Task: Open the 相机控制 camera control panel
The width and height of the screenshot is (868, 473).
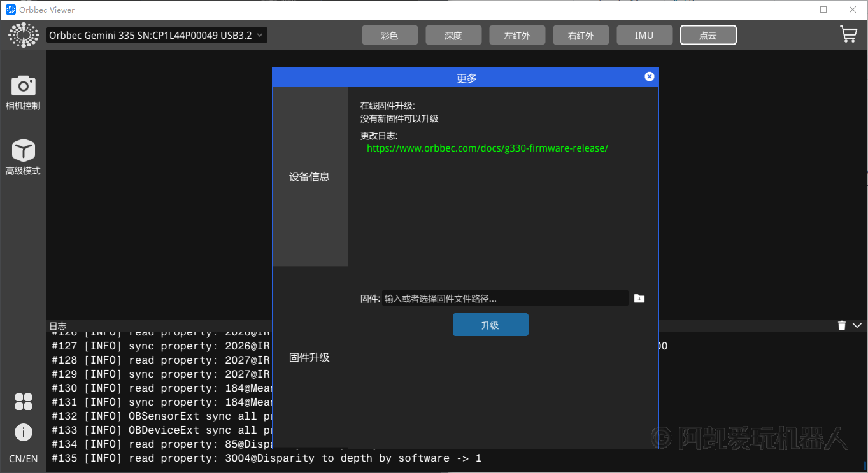Action: click(x=23, y=93)
